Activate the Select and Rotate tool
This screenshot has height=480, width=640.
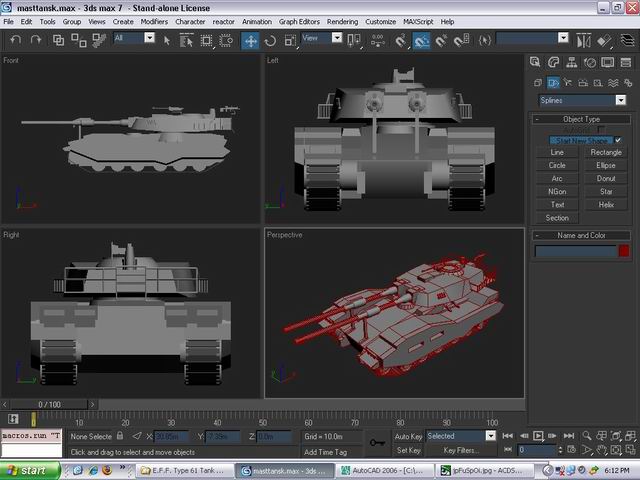(270, 40)
